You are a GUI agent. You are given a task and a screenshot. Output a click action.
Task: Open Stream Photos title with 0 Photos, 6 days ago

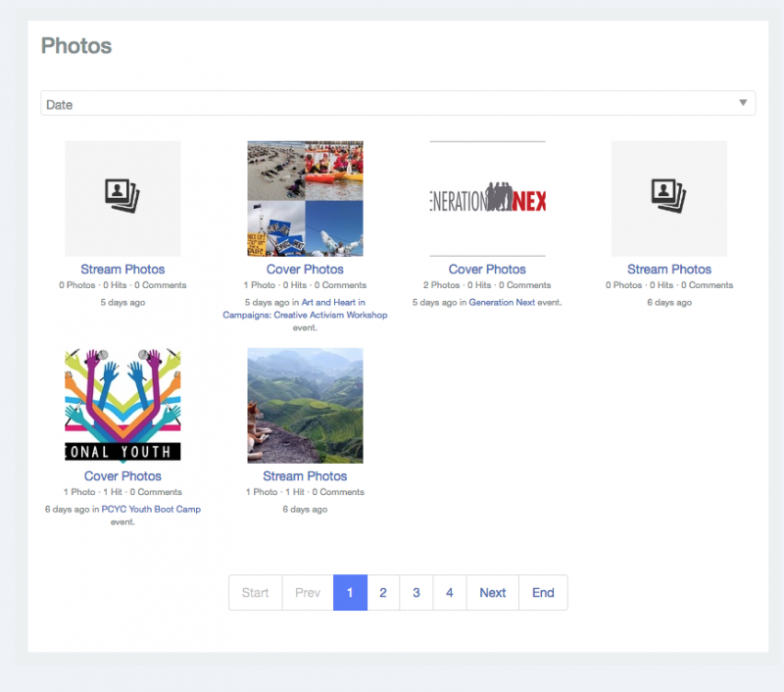pos(669,269)
